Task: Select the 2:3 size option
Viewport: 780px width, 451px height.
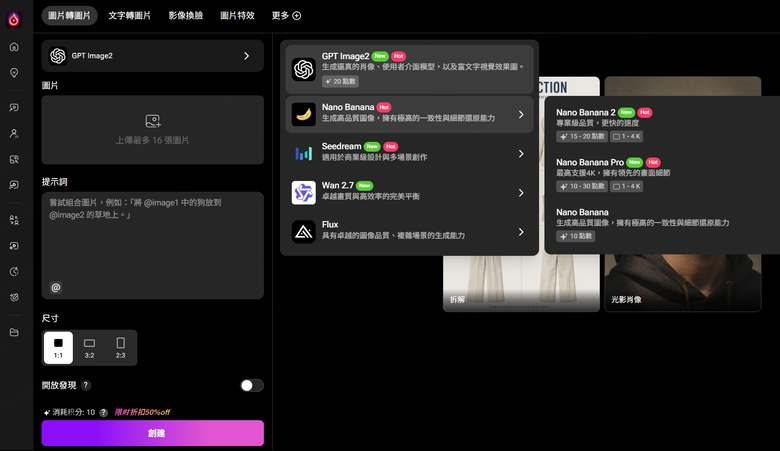Action: (120, 348)
